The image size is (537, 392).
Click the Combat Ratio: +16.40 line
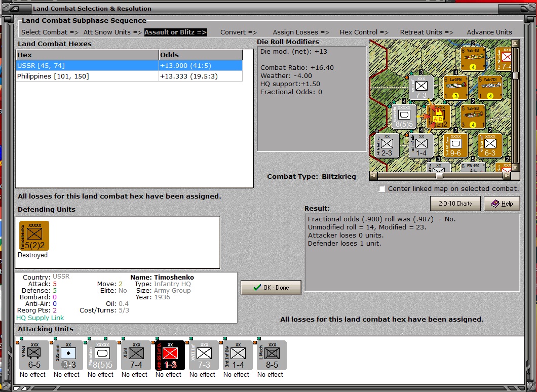tap(297, 68)
